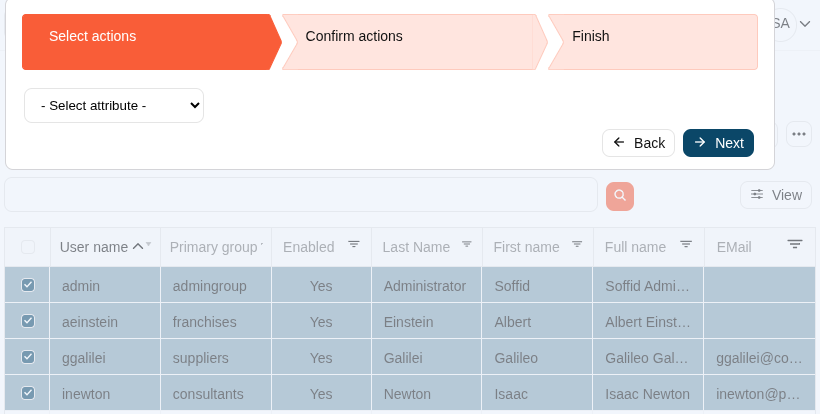Screen dimensions: 820x414
Task: Uncheck the admin user row checkbox
Action: [28, 285]
